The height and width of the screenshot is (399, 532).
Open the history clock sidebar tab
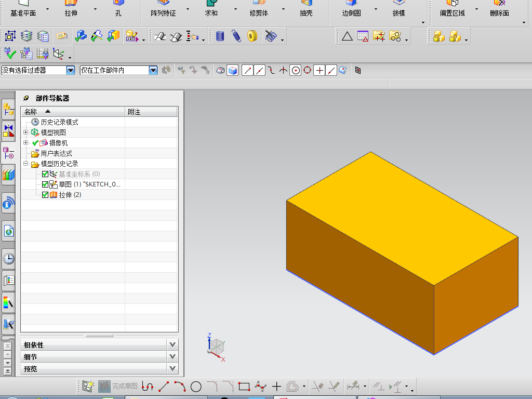pos(8,259)
